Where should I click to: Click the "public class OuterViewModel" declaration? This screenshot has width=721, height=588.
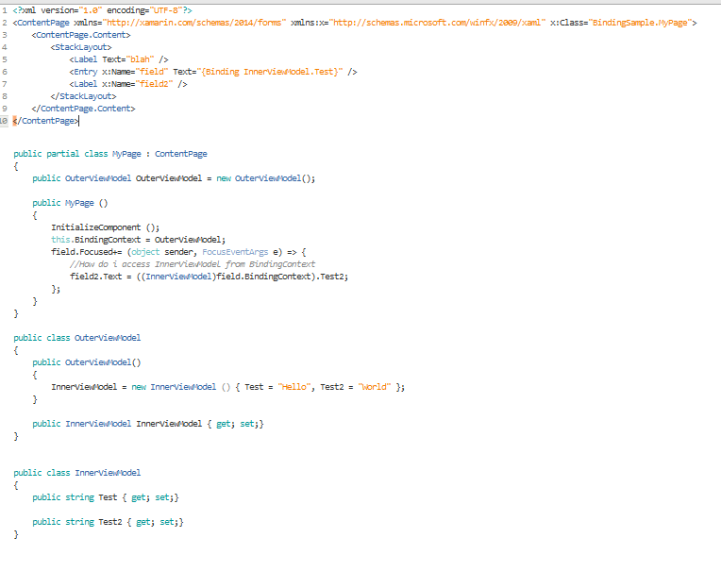click(77, 338)
